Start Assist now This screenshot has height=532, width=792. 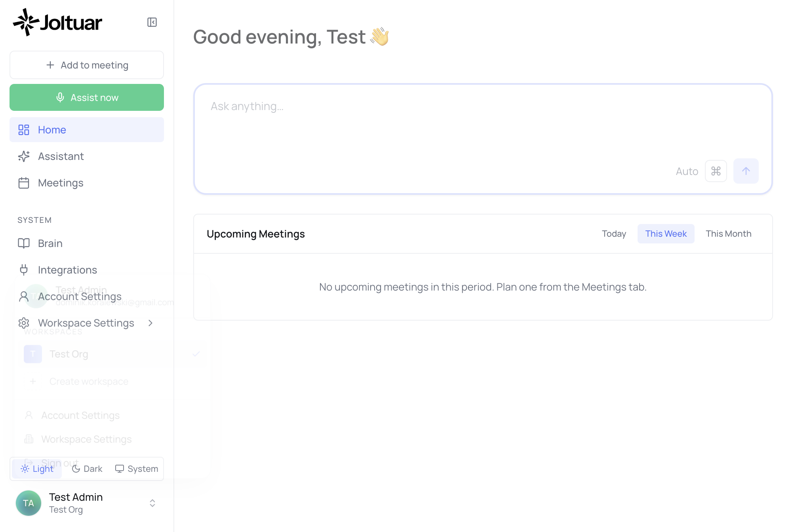point(87,97)
